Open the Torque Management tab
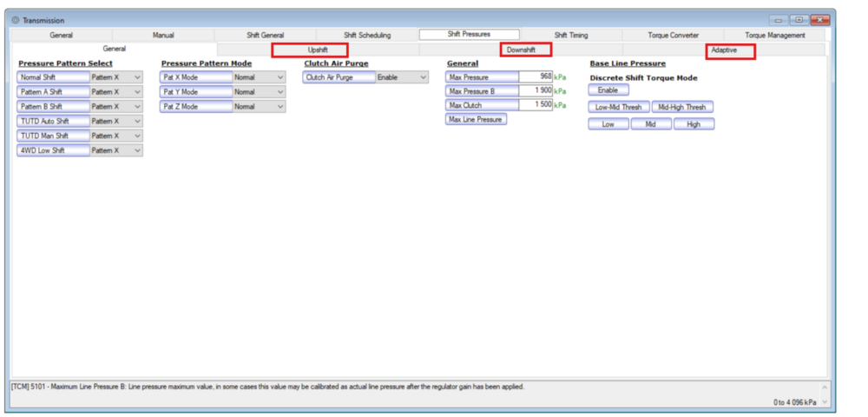Screen dimensions: 868x417 pos(774,36)
